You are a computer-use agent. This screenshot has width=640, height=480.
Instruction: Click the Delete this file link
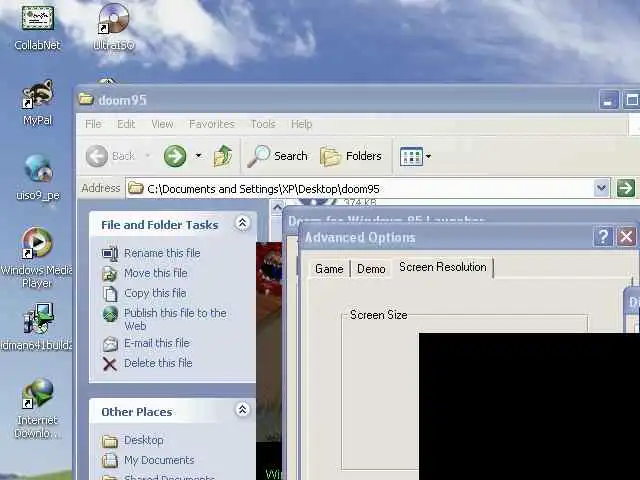[x=158, y=363]
